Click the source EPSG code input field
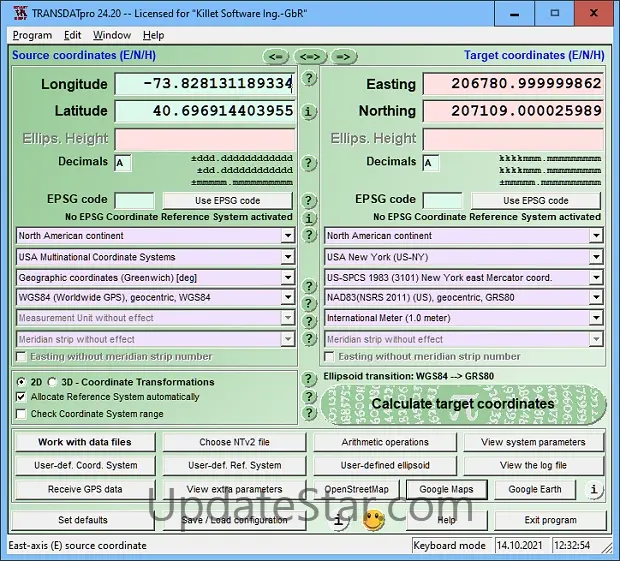Screen dimensions: 620x561 (x=134, y=201)
